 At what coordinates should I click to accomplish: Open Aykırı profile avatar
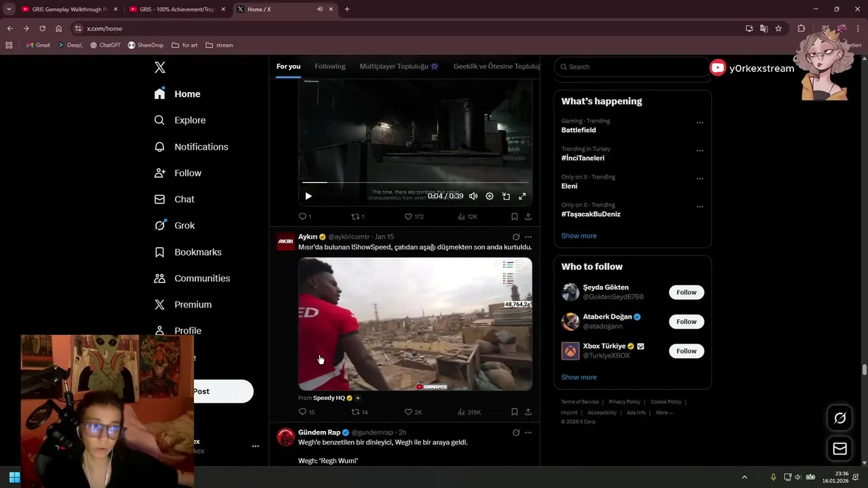(285, 241)
